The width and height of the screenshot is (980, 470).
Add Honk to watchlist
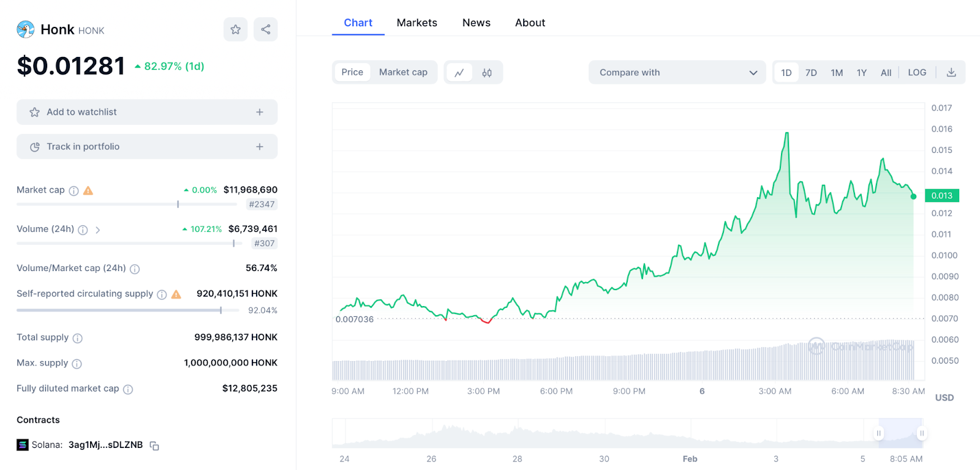click(x=147, y=112)
